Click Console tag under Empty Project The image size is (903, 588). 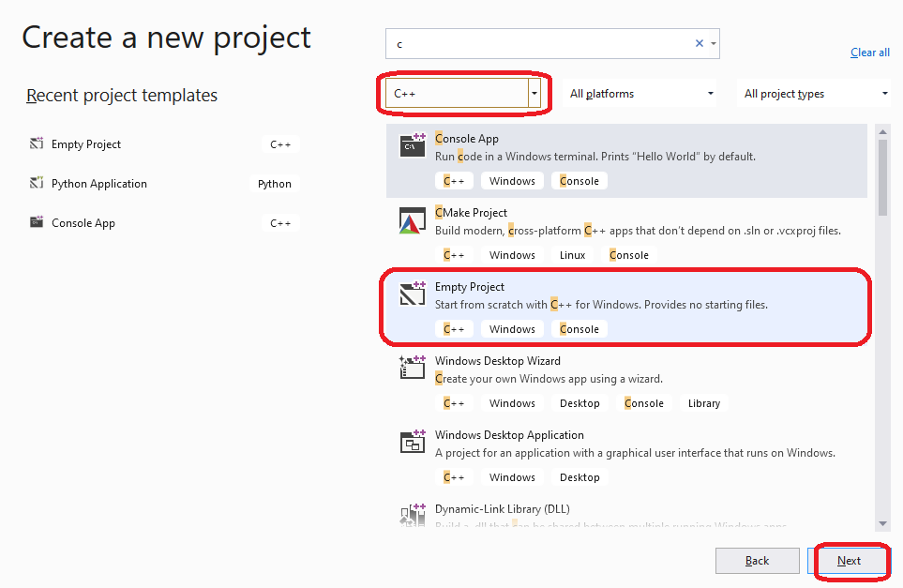[x=579, y=329]
